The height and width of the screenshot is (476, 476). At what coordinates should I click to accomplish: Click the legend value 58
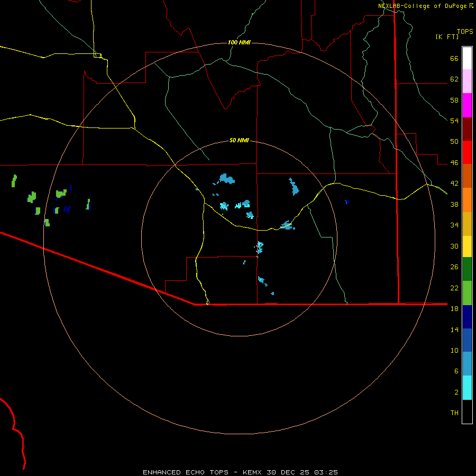(454, 100)
